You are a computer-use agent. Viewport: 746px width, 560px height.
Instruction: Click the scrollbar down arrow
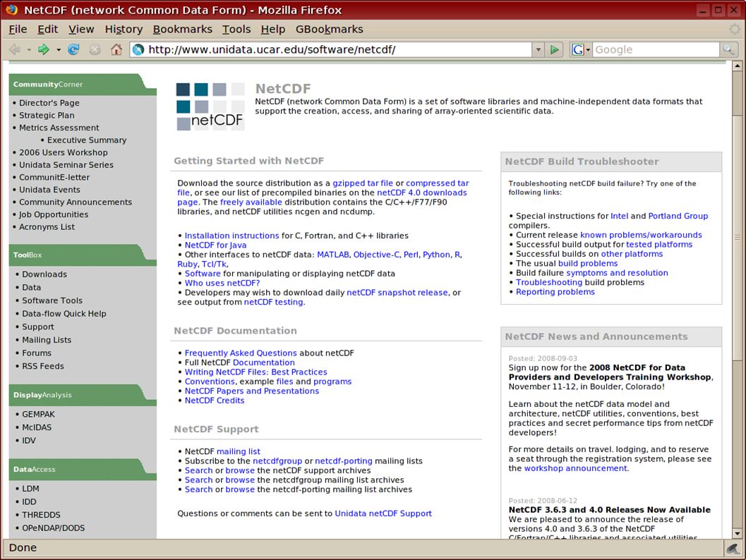[x=738, y=533]
